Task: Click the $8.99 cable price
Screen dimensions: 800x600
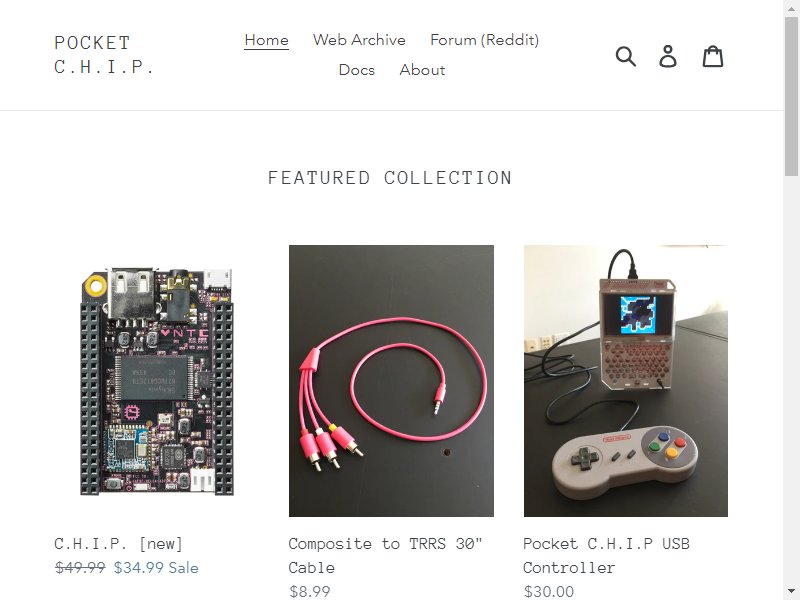Action: pos(310,591)
